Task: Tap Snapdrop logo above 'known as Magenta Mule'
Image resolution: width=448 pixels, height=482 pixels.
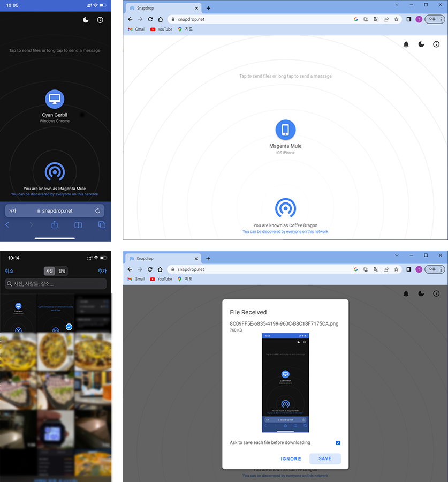Action: pyautogui.click(x=55, y=171)
